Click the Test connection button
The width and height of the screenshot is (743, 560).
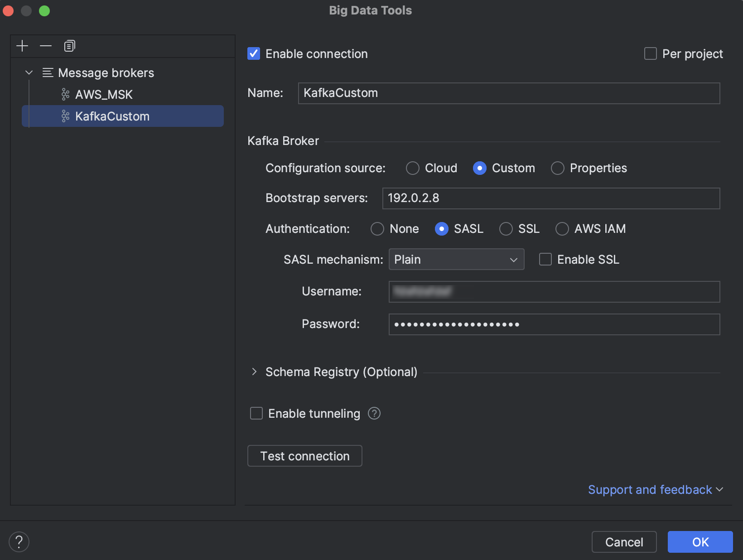pyautogui.click(x=304, y=456)
